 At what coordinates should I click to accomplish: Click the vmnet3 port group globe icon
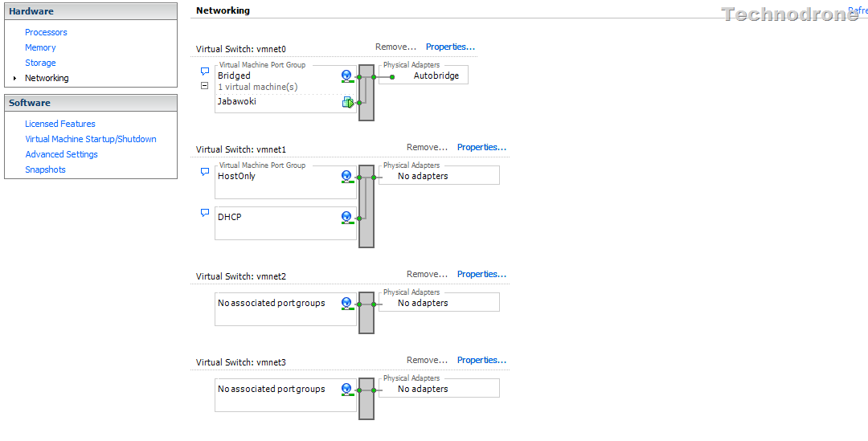(x=347, y=390)
